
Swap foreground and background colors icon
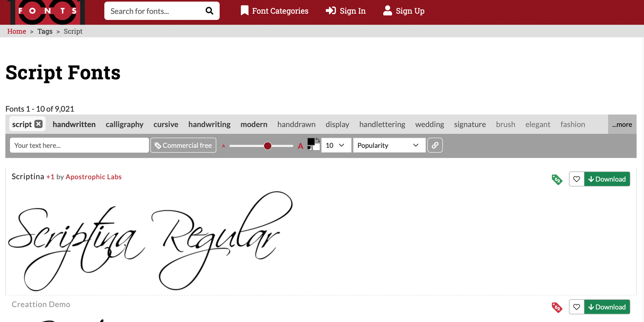[x=318, y=140]
